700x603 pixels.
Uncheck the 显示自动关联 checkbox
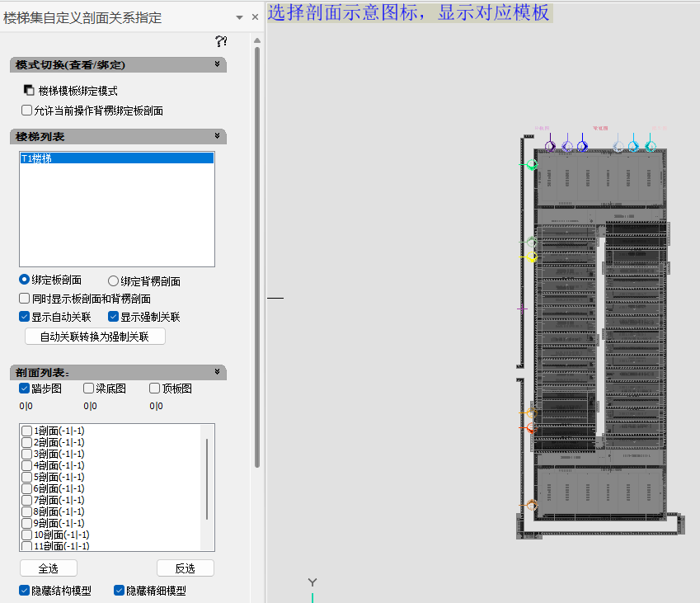click(25, 317)
